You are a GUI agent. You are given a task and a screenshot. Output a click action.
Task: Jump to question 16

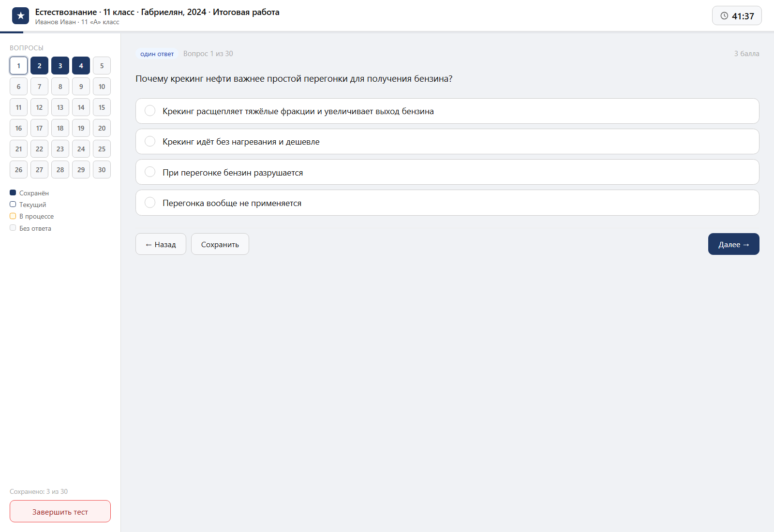coord(18,128)
